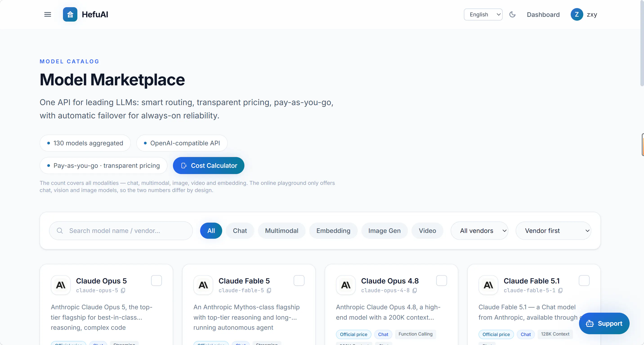Click the Z user avatar
The height and width of the screenshot is (345, 644).
577,14
